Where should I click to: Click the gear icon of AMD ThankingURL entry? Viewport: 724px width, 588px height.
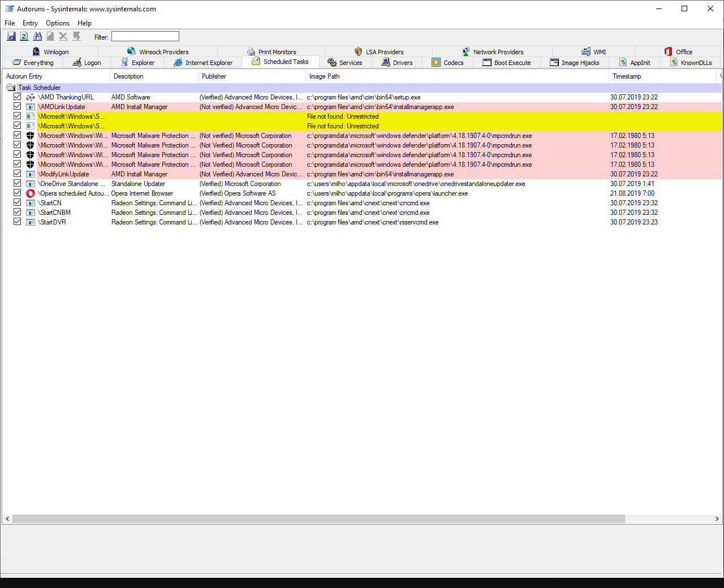click(x=31, y=97)
